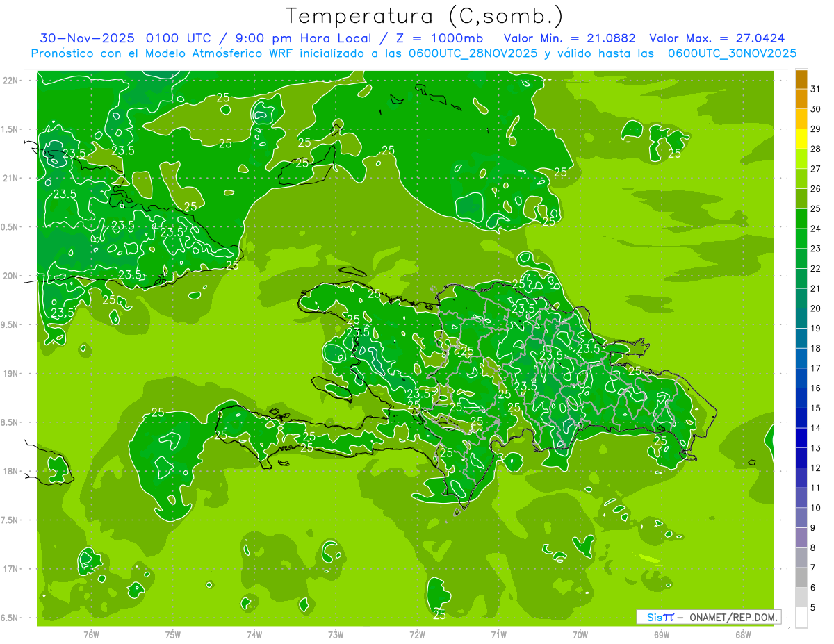Click the Valor Max. = 27.0424 text
This screenshot has width=834, height=644.
pos(717,38)
